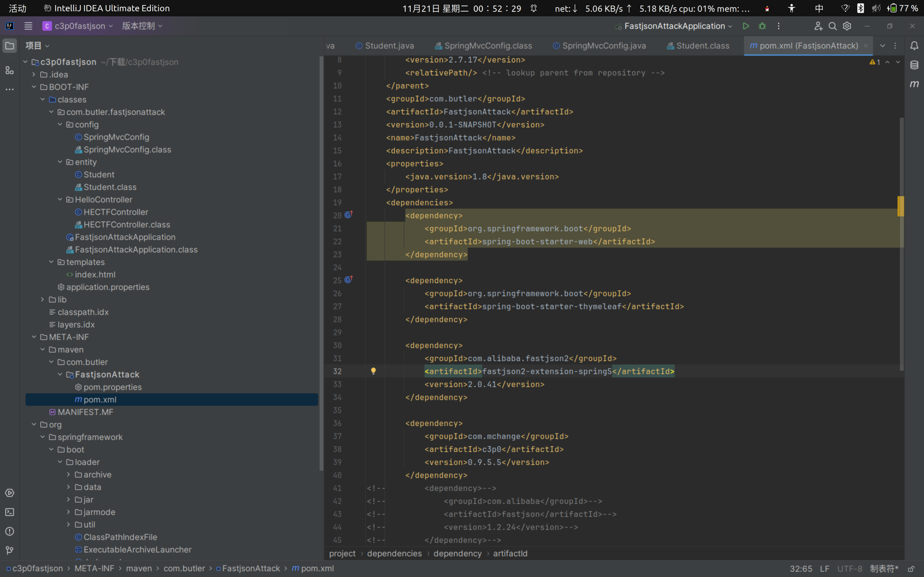This screenshot has height=577, width=924.
Task: Expand the META-INF folder tree
Action: (x=34, y=336)
